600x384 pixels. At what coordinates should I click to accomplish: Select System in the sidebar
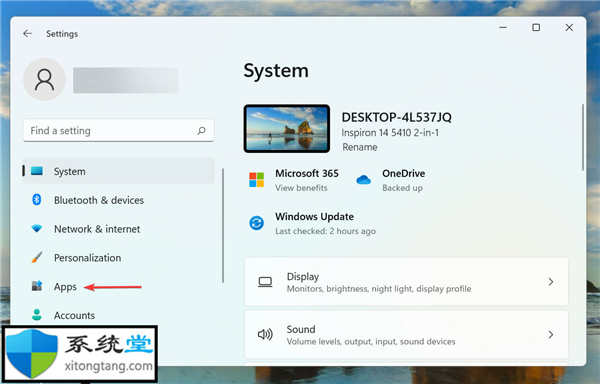click(x=118, y=171)
